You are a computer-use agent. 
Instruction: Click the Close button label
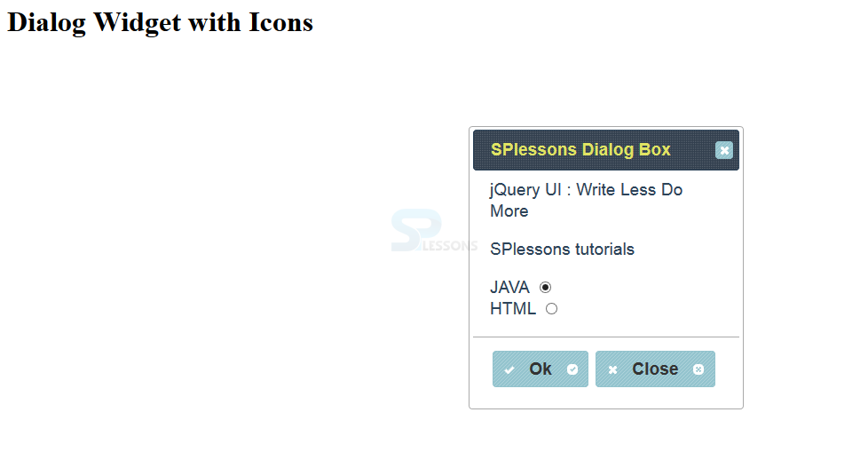pyautogui.click(x=655, y=369)
